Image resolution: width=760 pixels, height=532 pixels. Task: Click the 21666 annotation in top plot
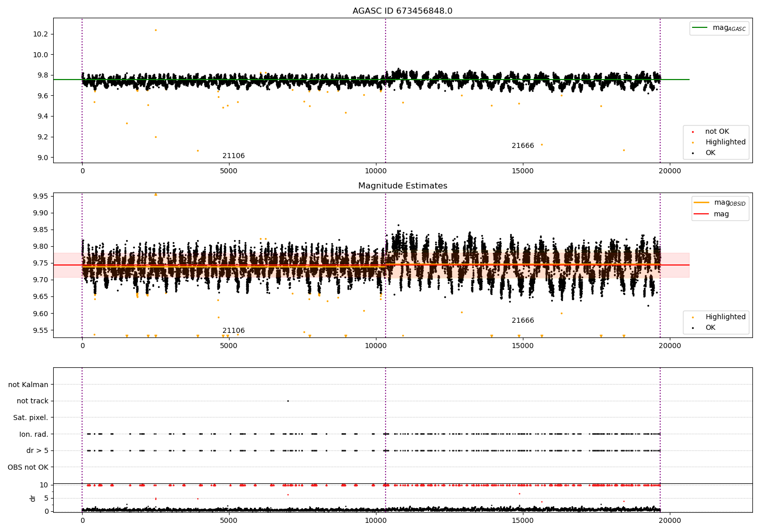523,146
